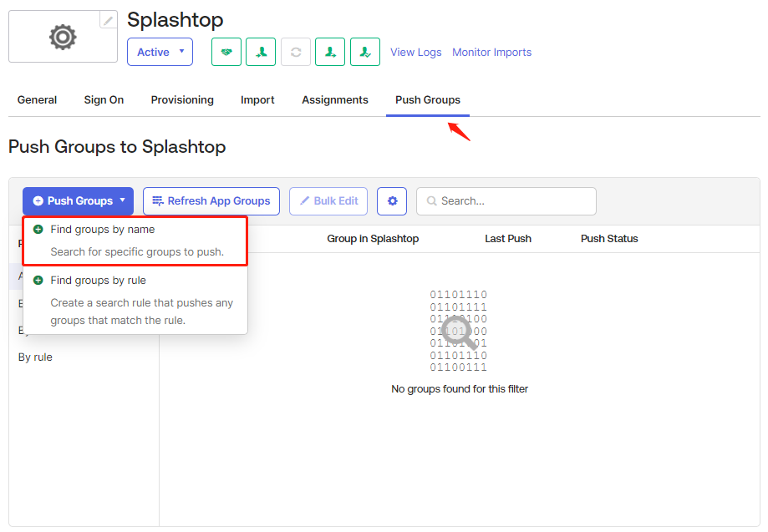Click the greyed-out refresh arrows icon
This screenshot has width=768, height=532.
(296, 52)
